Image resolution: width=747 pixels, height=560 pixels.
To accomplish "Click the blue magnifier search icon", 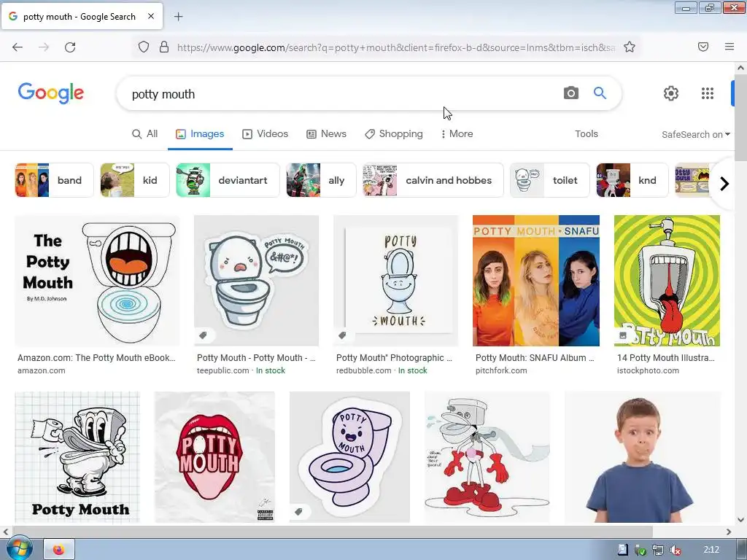I will [x=600, y=93].
